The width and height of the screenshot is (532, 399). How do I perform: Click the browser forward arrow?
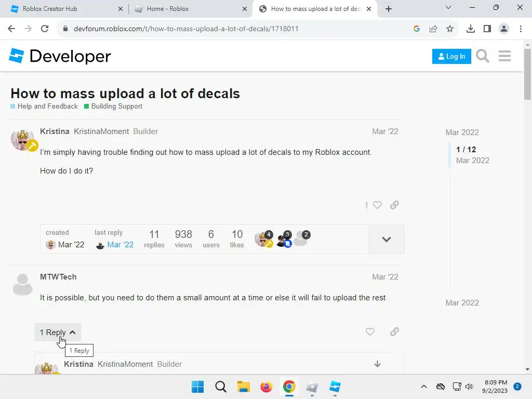tap(28, 29)
